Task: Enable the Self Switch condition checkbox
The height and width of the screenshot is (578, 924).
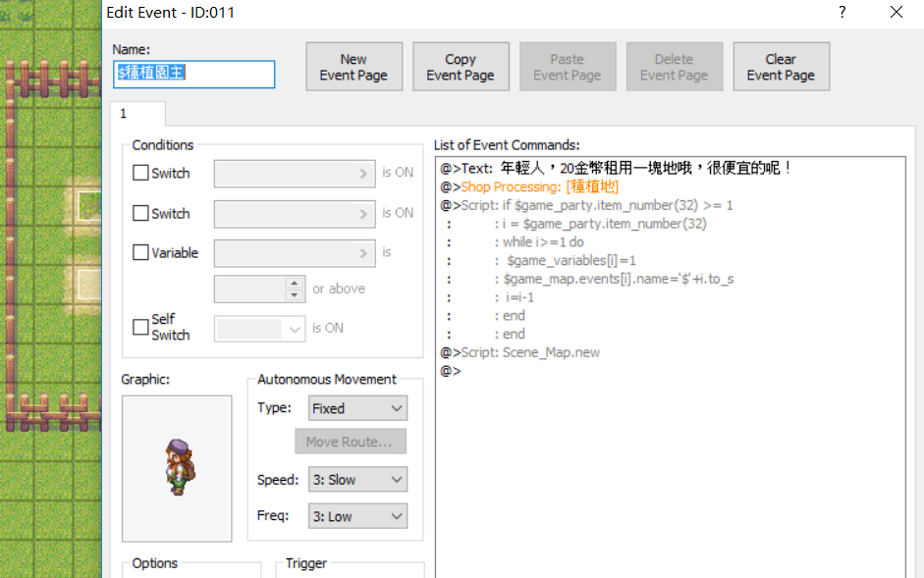Action: point(140,327)
